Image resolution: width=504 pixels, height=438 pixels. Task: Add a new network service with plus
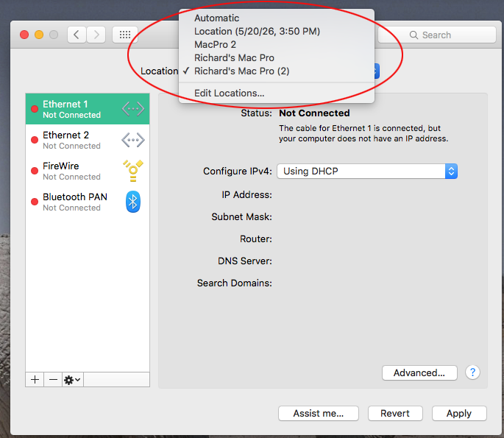tap(35, 380)
